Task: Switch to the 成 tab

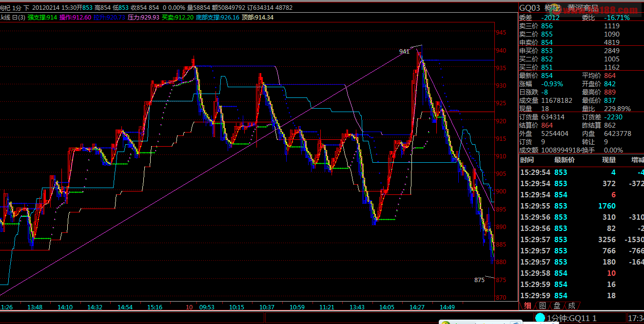Action: tap(571, 305)
